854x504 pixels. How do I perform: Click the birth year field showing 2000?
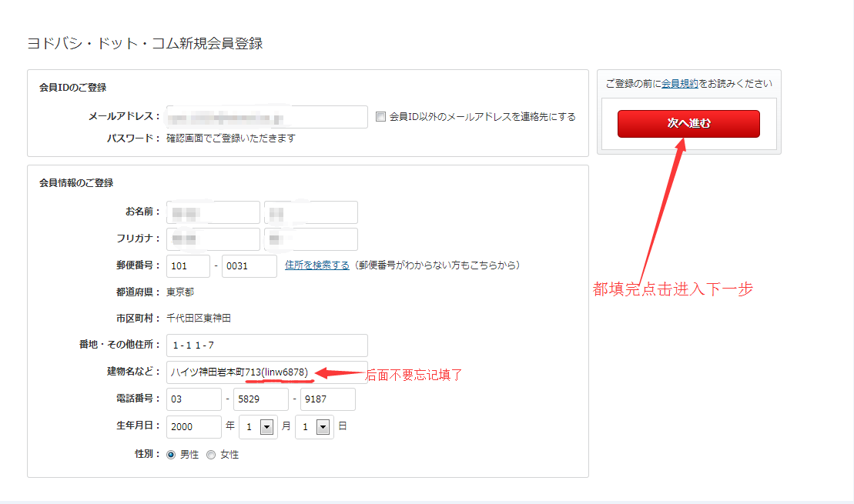coord(194,427)
